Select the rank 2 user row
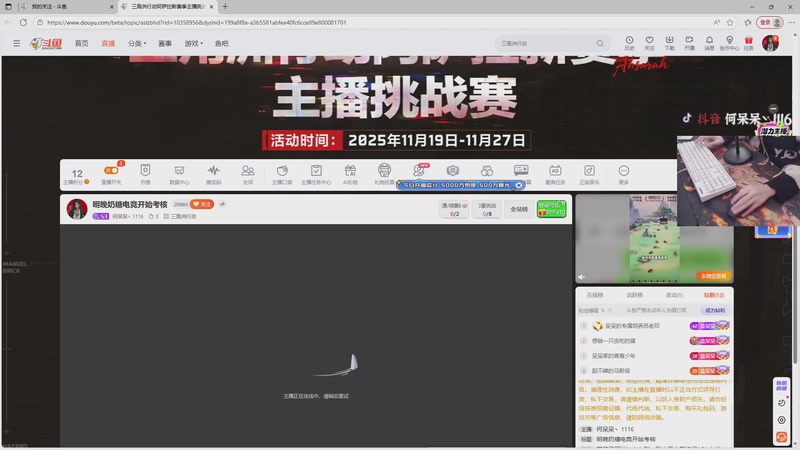 click(x=655, y=340)
